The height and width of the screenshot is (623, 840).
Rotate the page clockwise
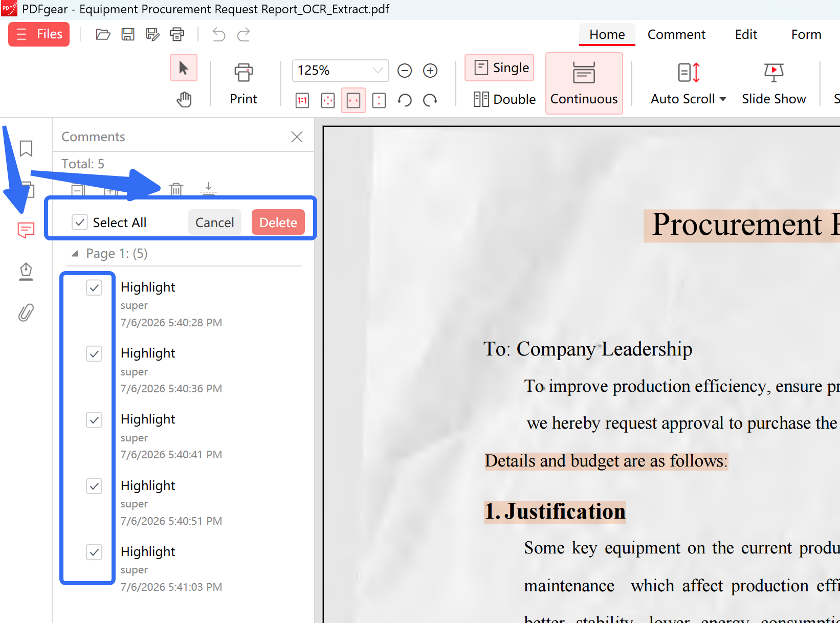430,100
